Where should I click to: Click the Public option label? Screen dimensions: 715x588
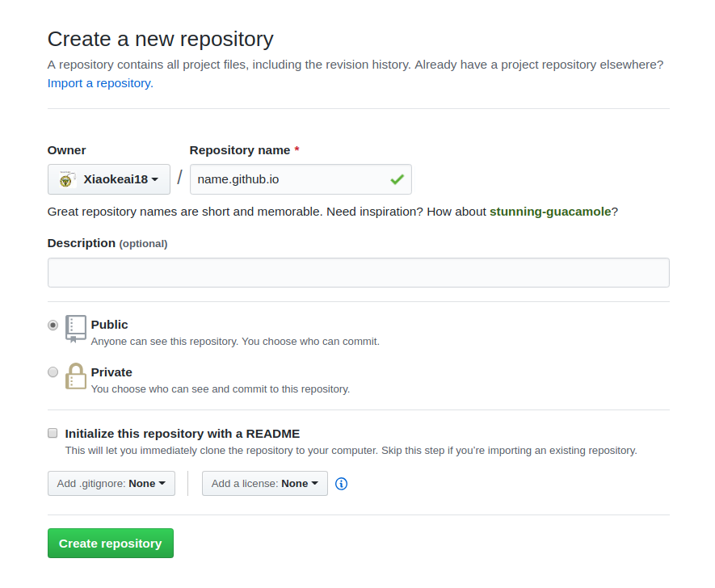tap(109, 325)
